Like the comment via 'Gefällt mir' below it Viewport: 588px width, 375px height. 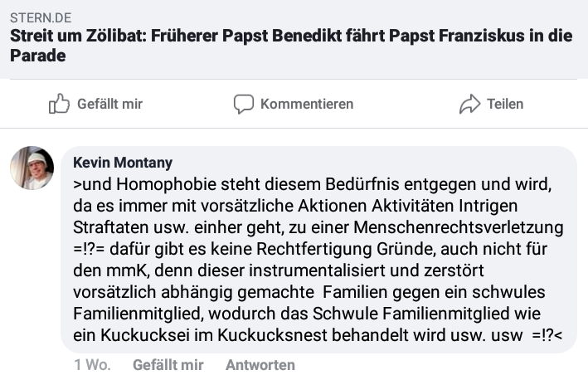coord(168,365)
